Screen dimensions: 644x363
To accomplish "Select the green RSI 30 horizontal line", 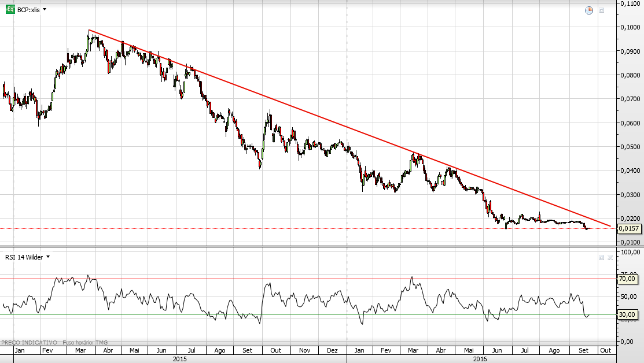I will [x=308, y=314].
